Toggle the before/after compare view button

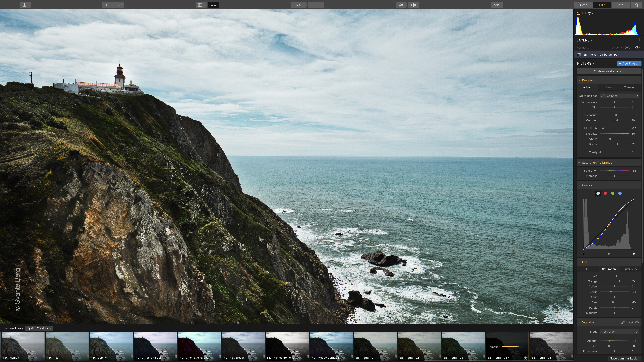click(x=413, y=5)
